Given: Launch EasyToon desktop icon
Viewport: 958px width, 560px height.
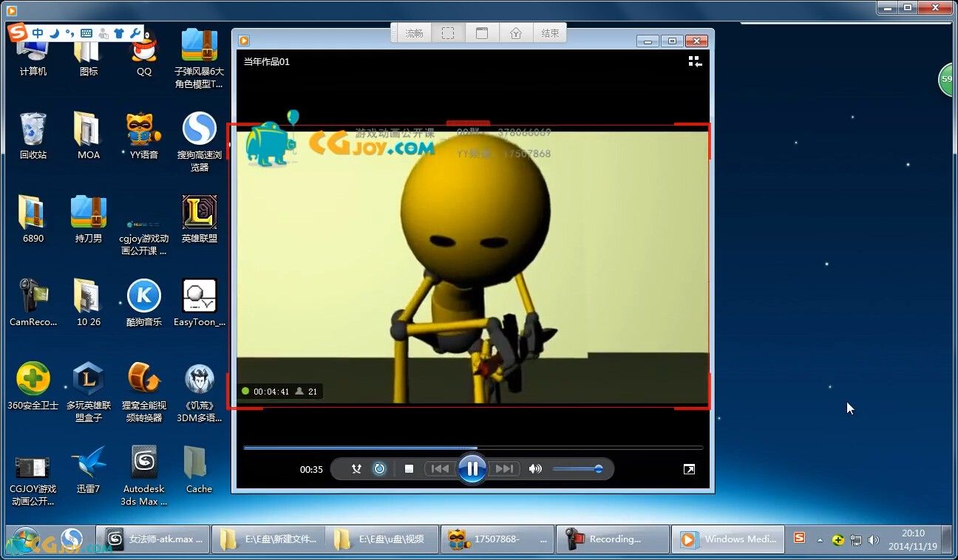Looking at the screenshot, I should pyautogui.click(x=199, y=303).
